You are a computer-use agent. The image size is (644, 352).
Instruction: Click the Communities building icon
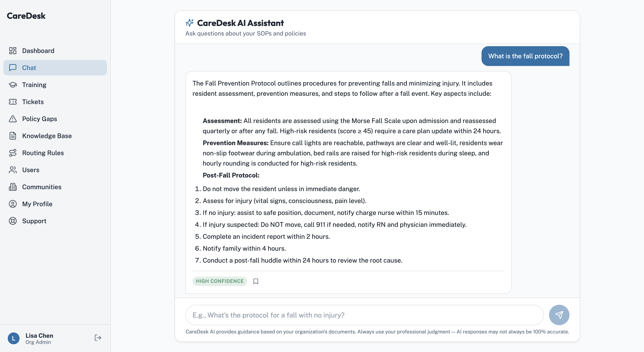tap(13, 187)
